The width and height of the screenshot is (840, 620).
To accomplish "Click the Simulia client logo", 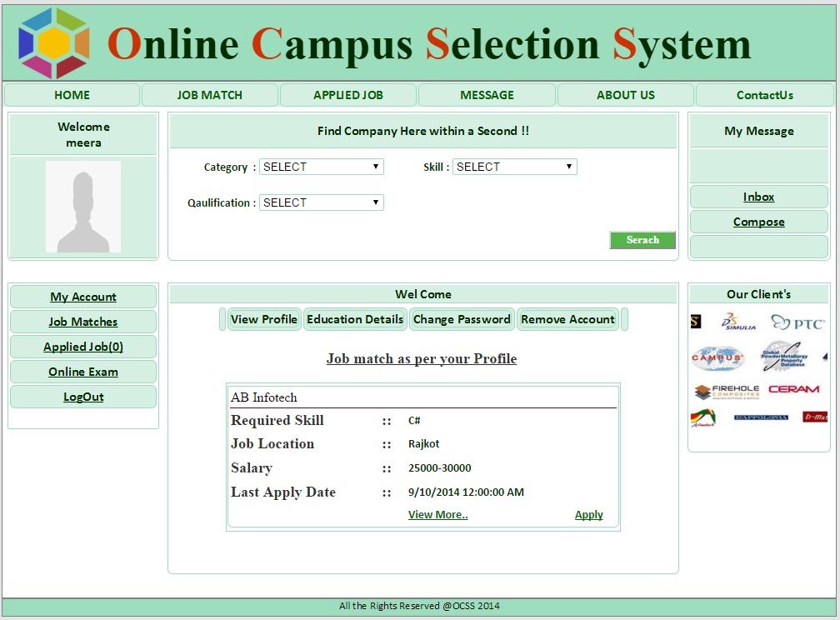I will pyautogui.click(x=737, y=322).
